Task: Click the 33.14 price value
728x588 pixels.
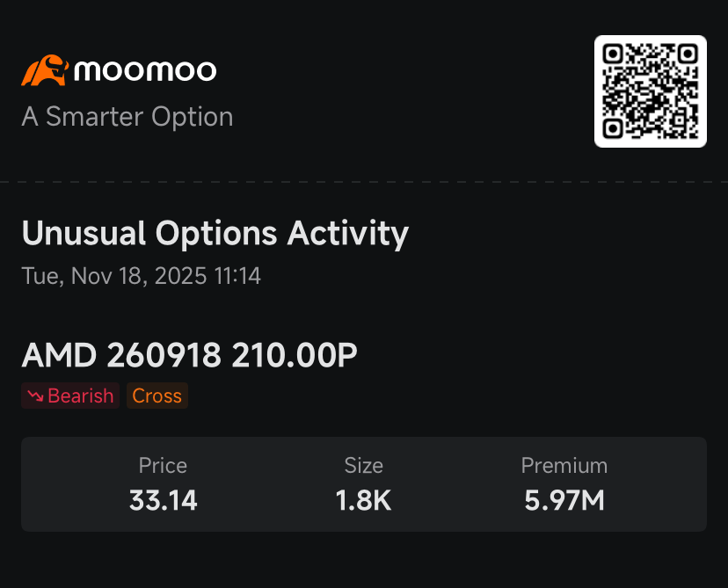Action: tap(163, 500)
